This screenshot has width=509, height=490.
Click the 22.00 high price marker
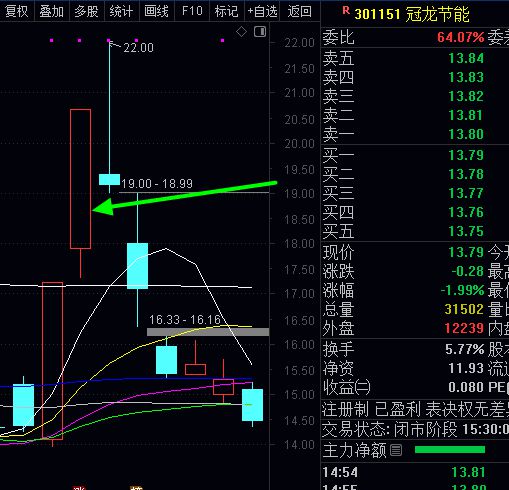[138, 48]
